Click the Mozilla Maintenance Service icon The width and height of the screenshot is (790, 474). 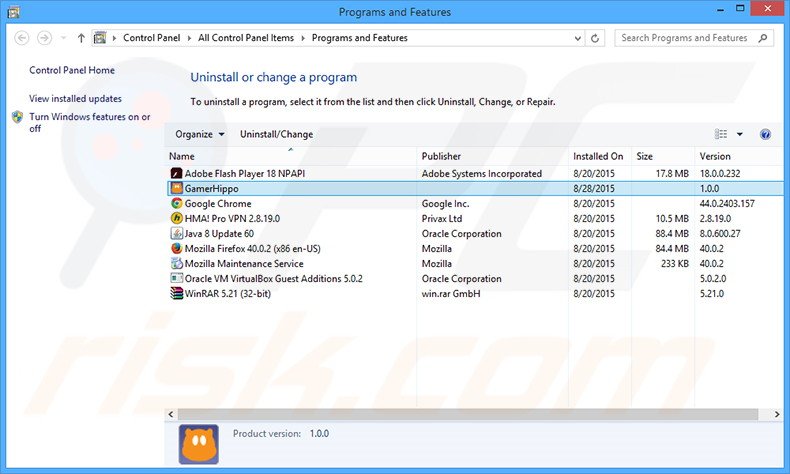point(176,263)
